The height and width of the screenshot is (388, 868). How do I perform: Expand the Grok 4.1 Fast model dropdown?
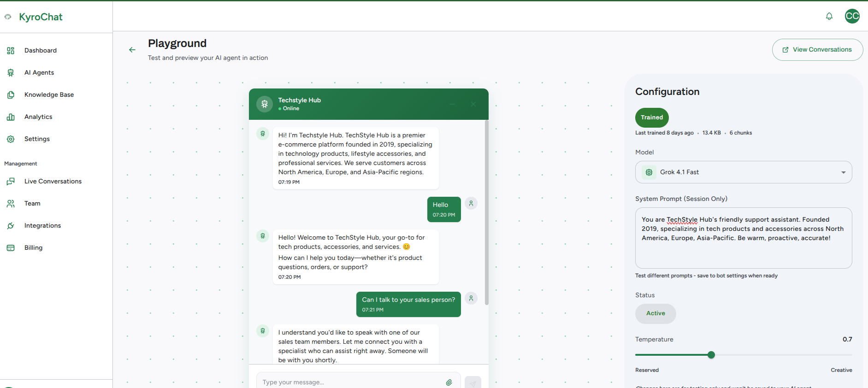coord(744,172)
